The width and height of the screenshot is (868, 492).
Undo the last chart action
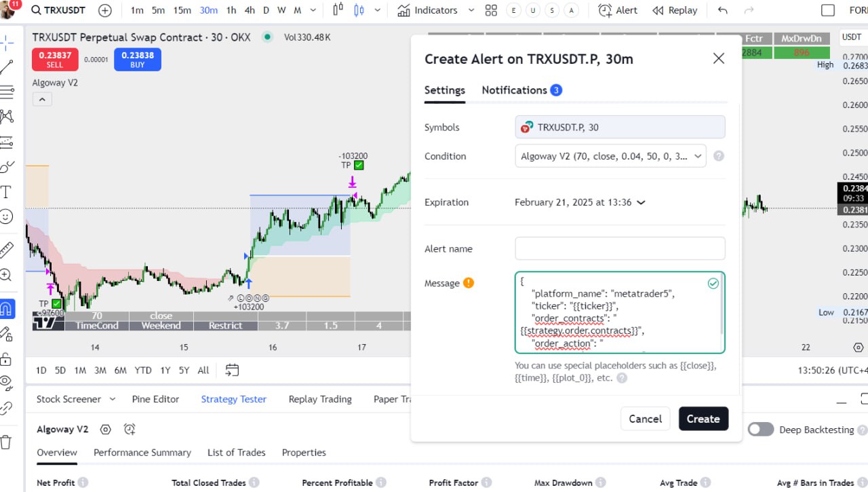click(723, 10)
